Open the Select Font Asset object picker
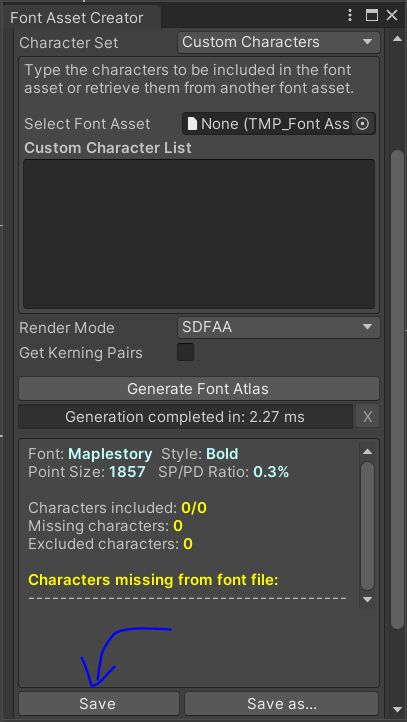Screen dimensions: 407x722 (x=363, y=124)
